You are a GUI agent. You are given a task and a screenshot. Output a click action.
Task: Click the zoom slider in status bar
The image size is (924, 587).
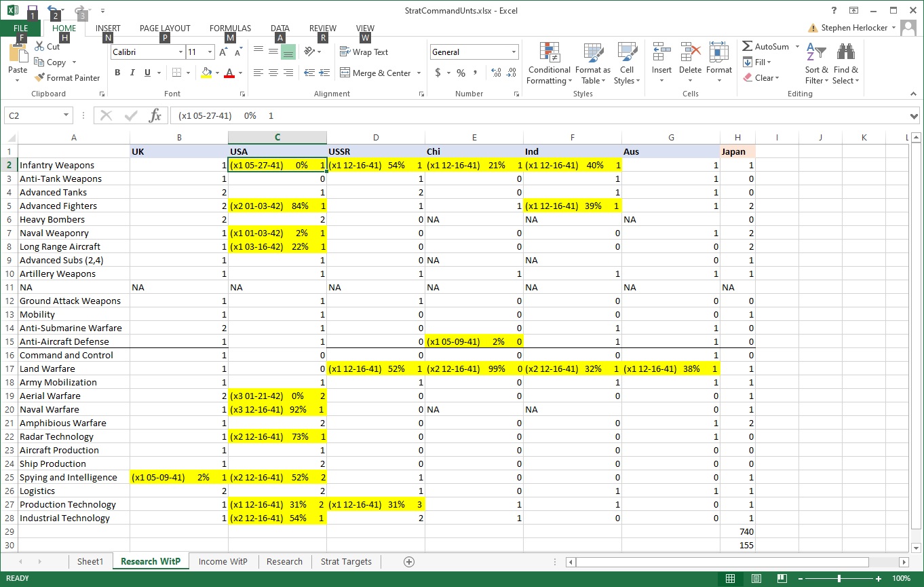(x=839, y=579)
